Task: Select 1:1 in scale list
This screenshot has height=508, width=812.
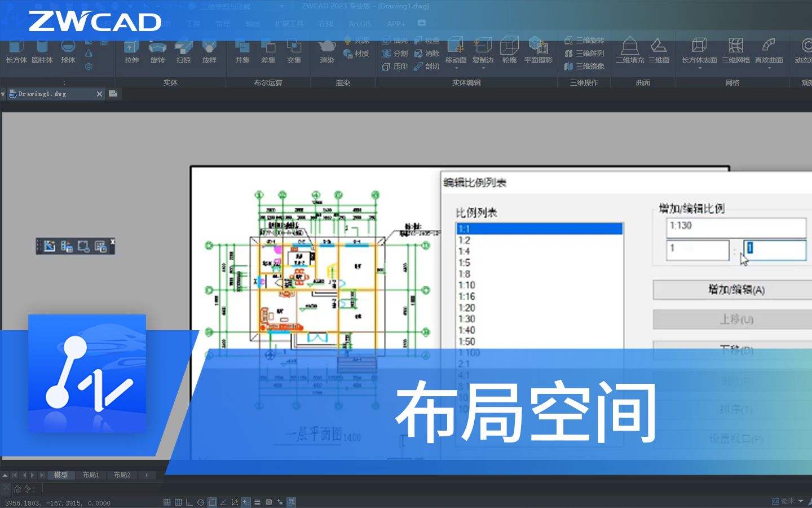Action: [x=540, y=229]
